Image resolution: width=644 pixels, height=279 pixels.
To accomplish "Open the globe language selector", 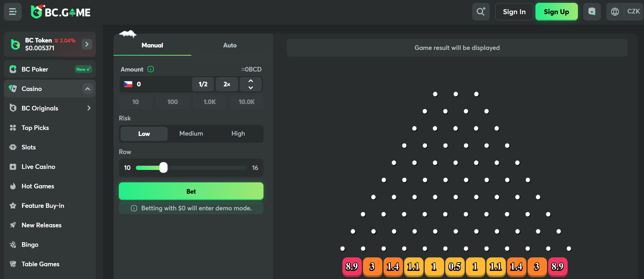I will coord(615,12).
